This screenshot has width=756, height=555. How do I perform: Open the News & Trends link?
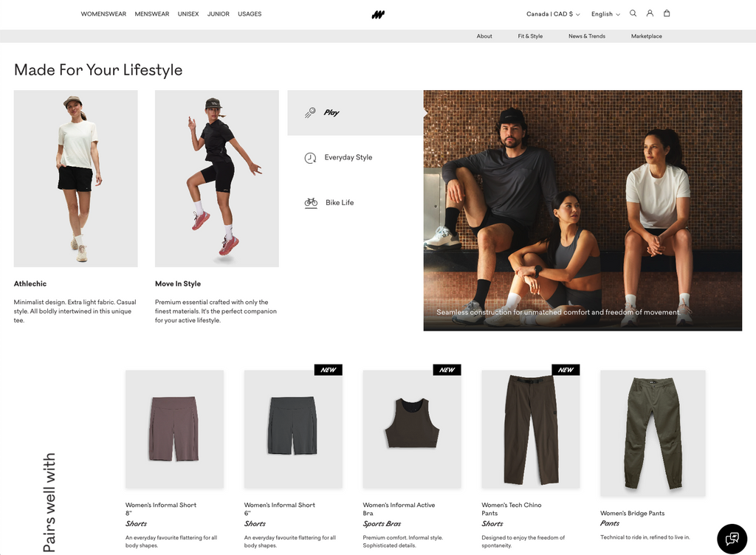(587, 36)
